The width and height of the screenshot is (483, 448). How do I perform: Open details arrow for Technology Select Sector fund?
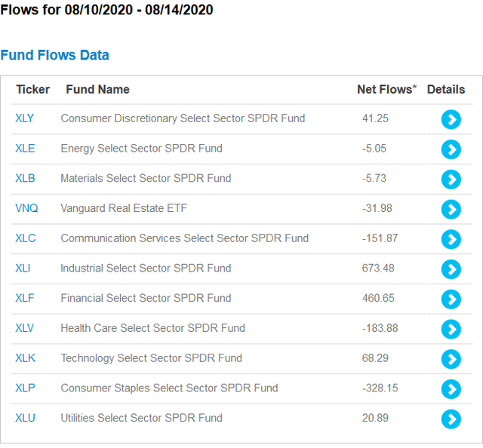451,359
